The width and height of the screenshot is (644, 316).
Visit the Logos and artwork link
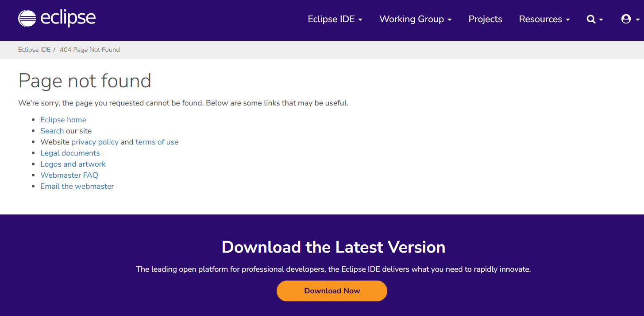click(73, 164)
